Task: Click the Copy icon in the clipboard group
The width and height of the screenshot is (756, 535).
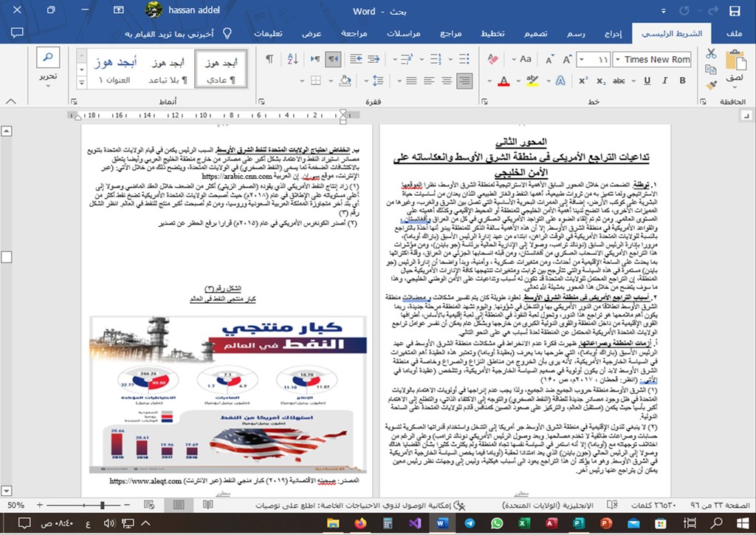Action: (x=711, y=70)
